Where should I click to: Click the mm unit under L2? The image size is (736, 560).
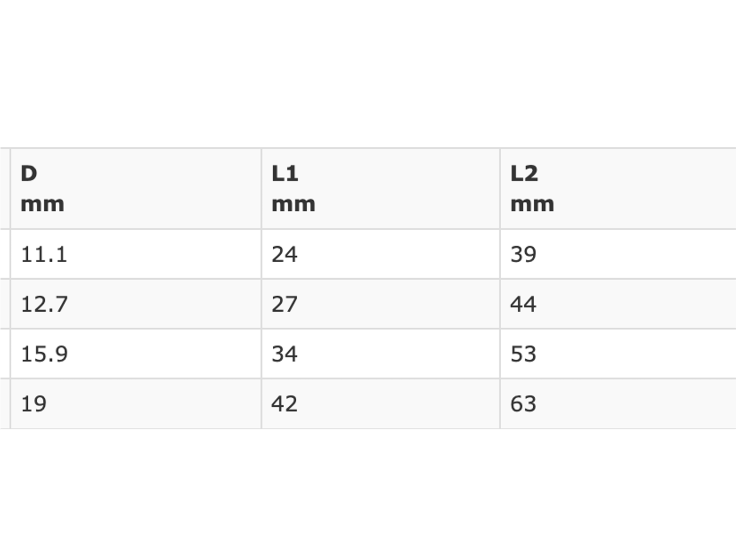pyautogui.click(x=532, y=204)
